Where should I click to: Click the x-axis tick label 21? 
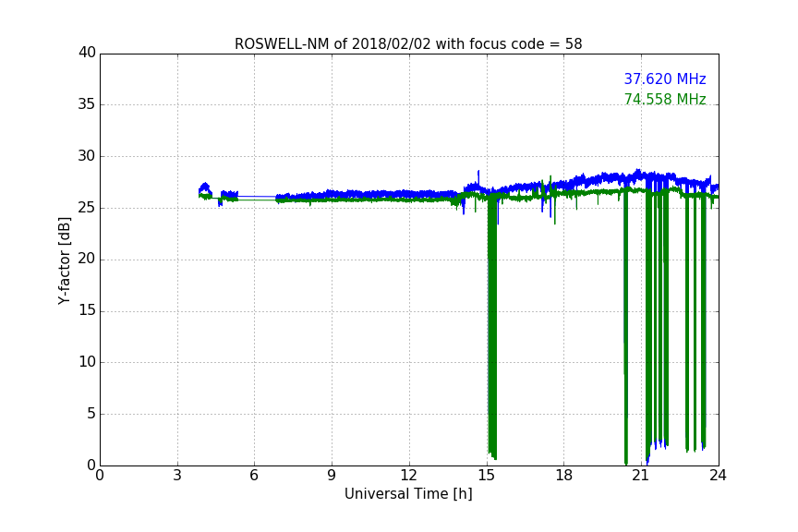tap(641, 476)
